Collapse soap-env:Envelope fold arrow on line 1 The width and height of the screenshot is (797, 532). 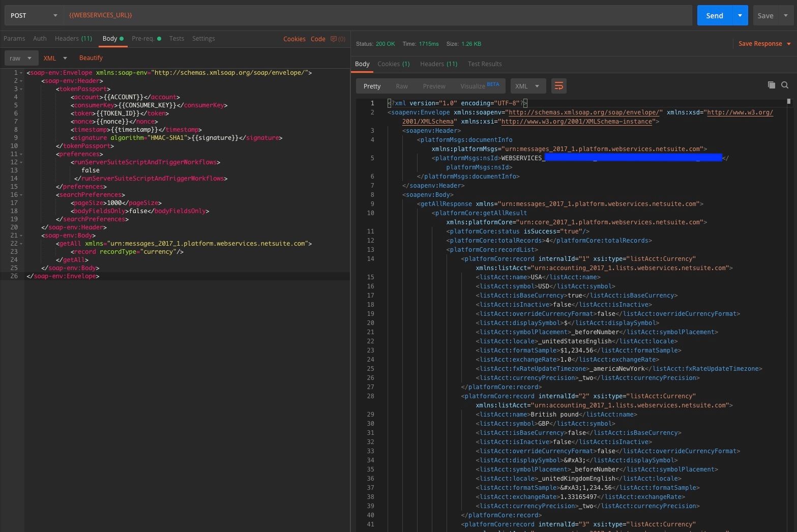click(21, 73)
